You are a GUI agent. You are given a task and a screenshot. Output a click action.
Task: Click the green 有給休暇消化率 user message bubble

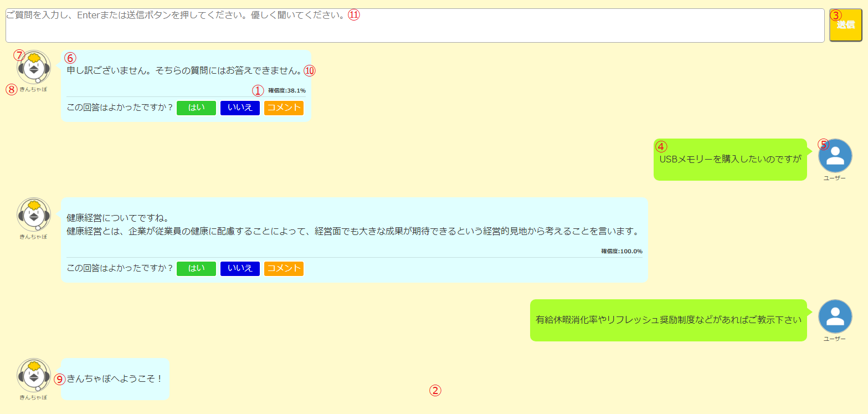(669, 320)
